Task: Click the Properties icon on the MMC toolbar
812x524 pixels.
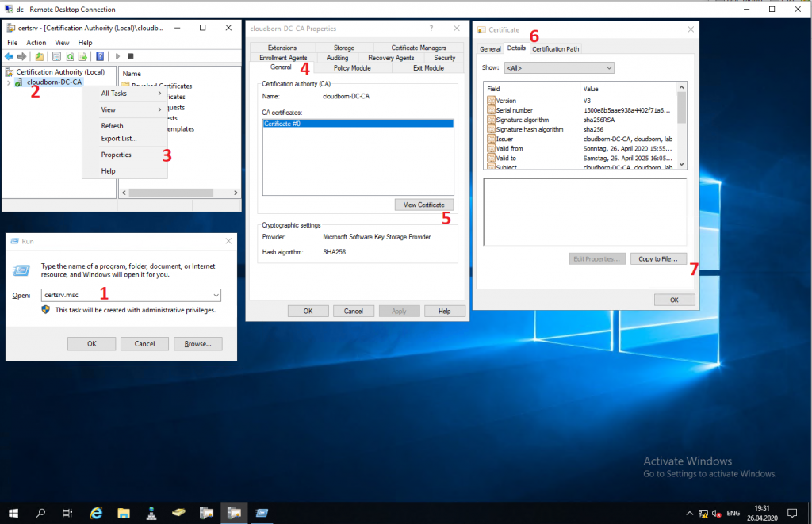Action: [x=56, y=56]
